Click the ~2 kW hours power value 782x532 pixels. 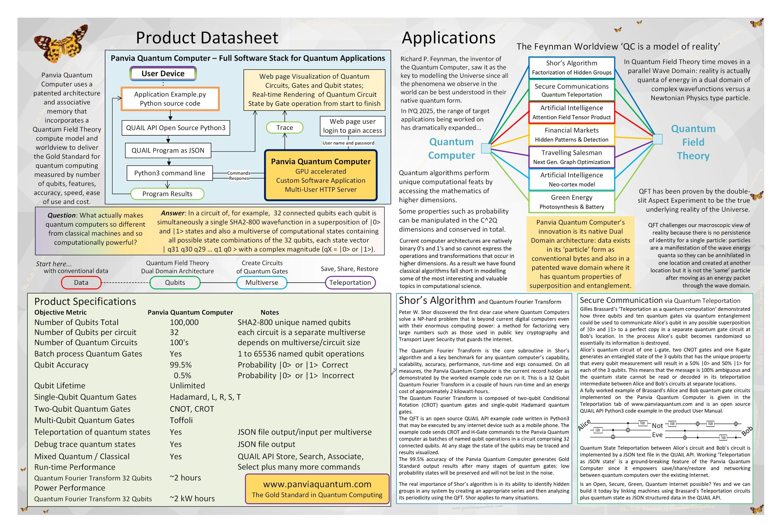click(192, 498)
